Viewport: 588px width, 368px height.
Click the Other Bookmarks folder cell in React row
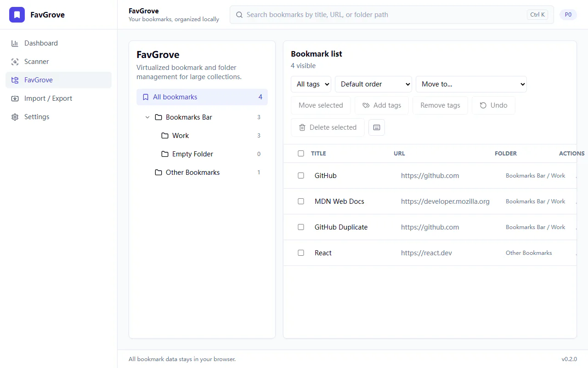click(529, 253)
